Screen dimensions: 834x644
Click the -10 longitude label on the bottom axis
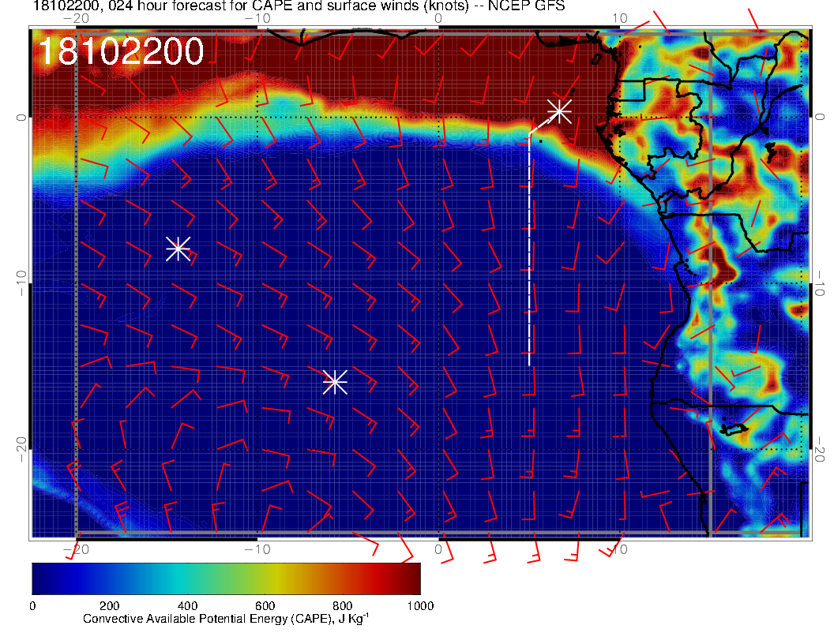257,549
